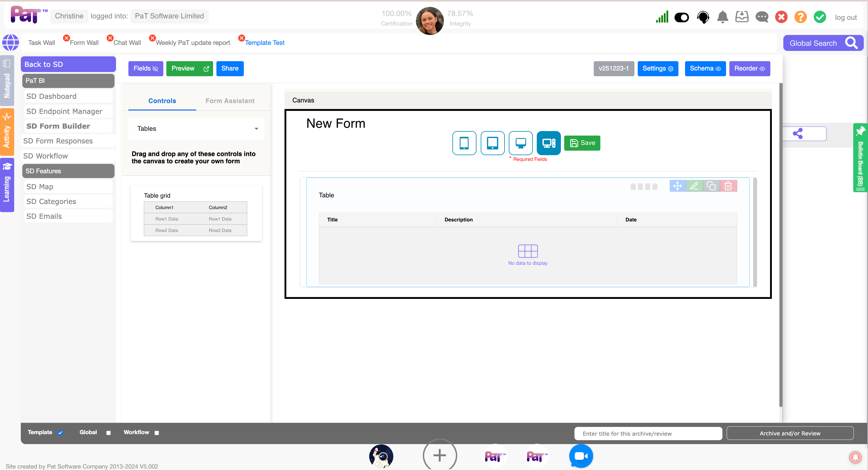Viewport: 868px width, 470px height.
Task: Select the mobile phone preview icon
Action: click(464, 143)
